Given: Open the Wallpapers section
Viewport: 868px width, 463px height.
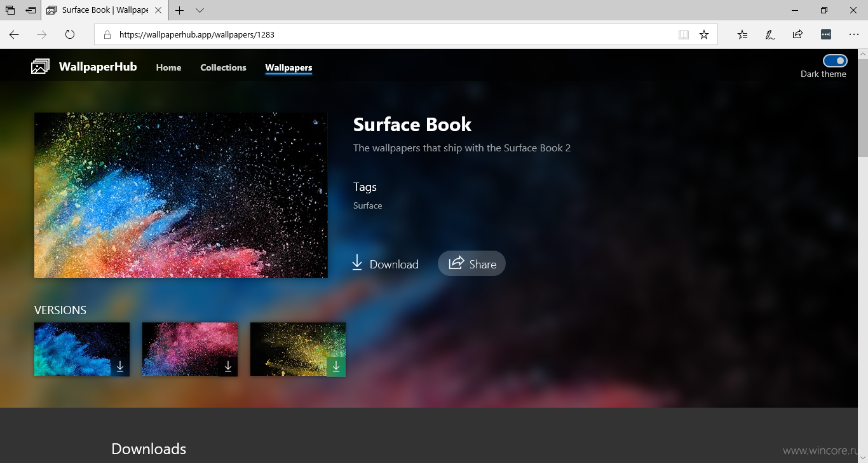Looking at the screenshot, I should (x=288, y=67).
